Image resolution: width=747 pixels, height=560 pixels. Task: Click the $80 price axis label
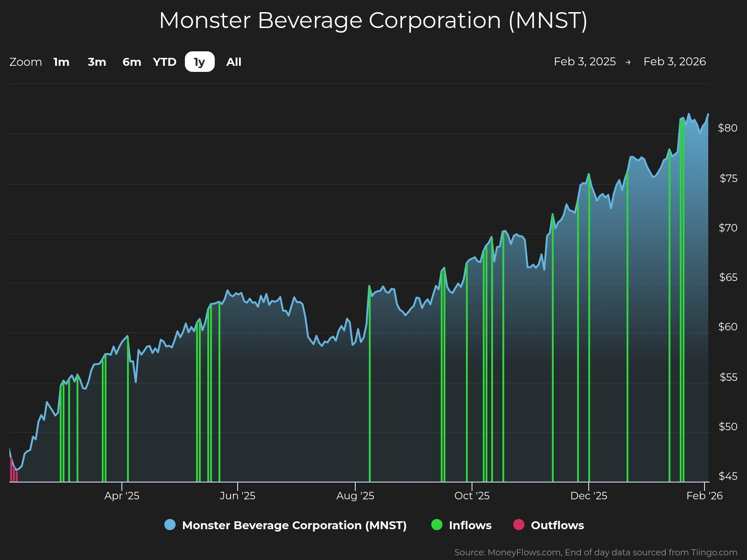(728, 128)
